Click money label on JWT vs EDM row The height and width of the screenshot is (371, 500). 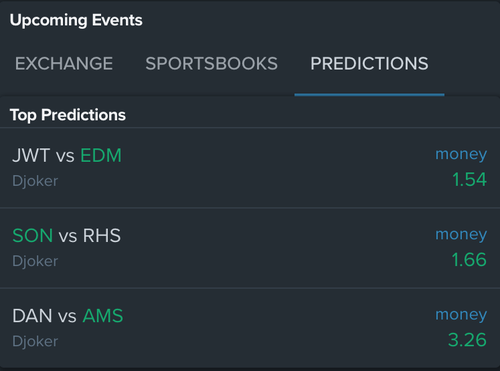click(461, 154)
